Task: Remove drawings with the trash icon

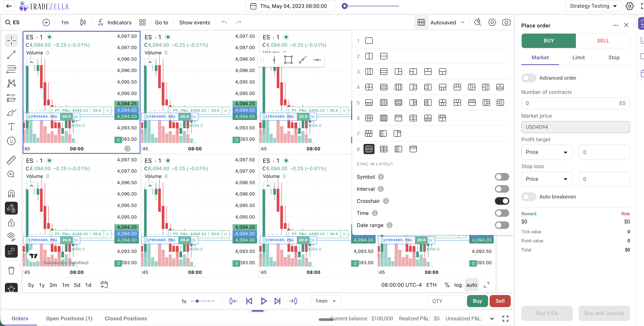Action: 11,270
